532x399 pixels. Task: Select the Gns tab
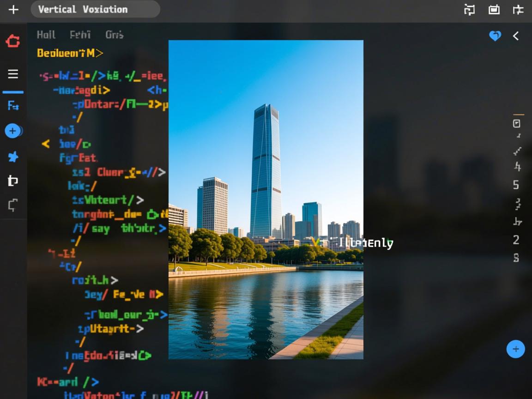(114, 35)
